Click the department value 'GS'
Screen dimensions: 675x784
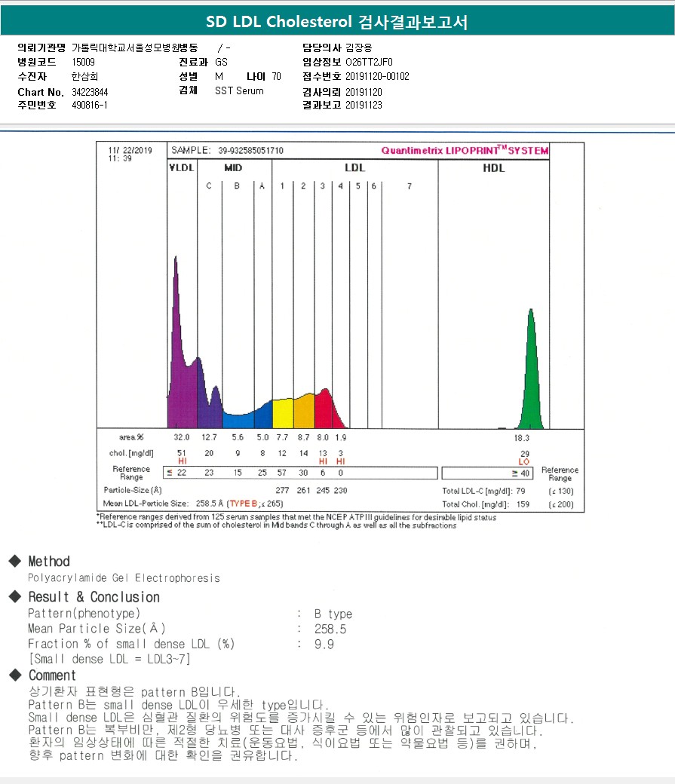point(221,62)
